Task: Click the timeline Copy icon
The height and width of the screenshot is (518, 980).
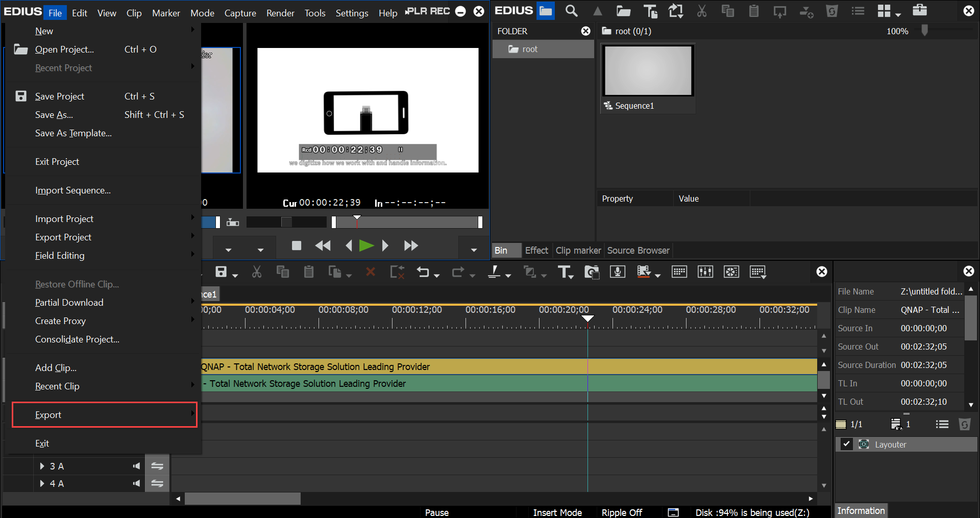Action: coord(283,272)
